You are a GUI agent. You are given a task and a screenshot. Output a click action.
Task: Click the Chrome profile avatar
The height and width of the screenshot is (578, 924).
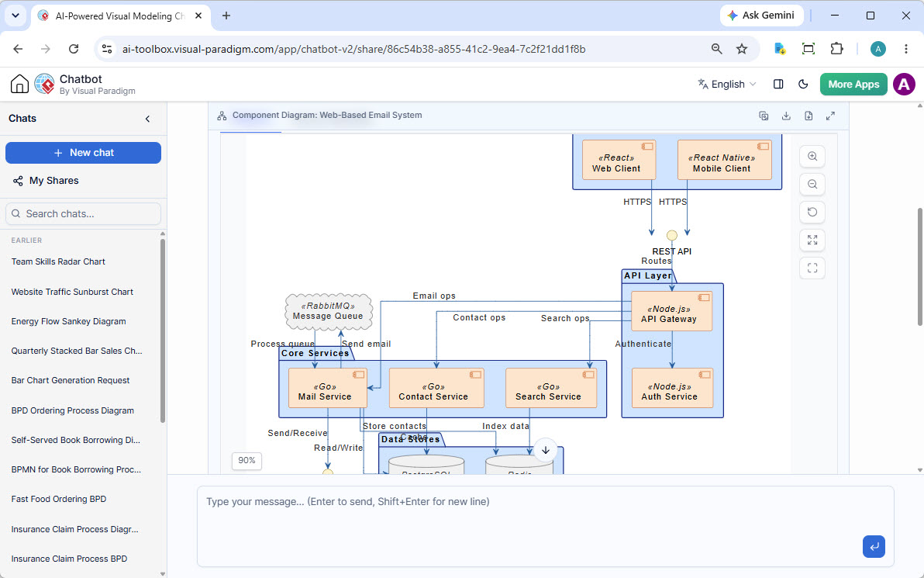pyautogui.click(x=878, y=49)
